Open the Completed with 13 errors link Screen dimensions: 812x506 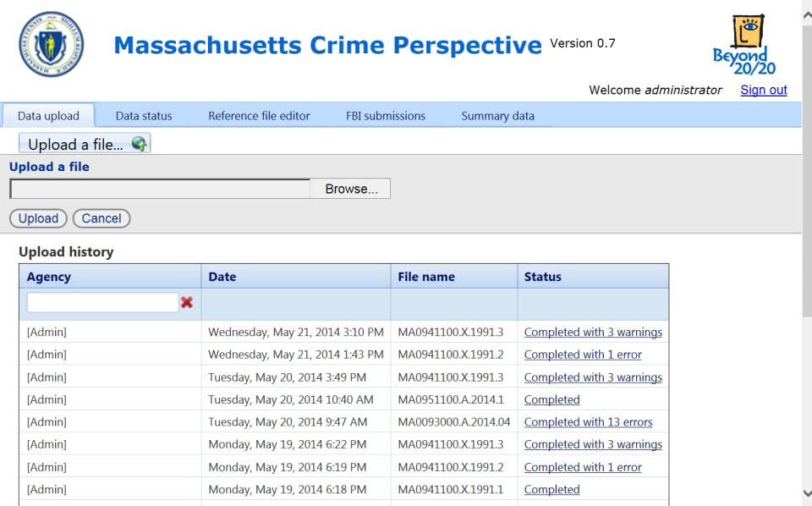(x=588, y=422)
